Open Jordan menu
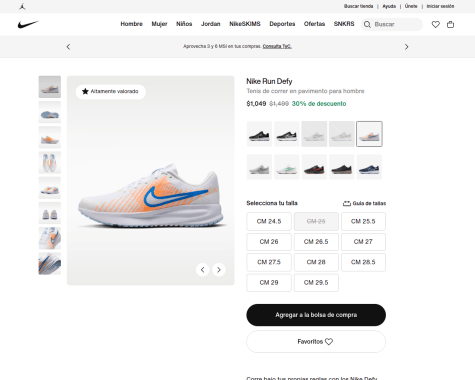The height and width of the screenshot is (380, 475). (x=210, y=24)
